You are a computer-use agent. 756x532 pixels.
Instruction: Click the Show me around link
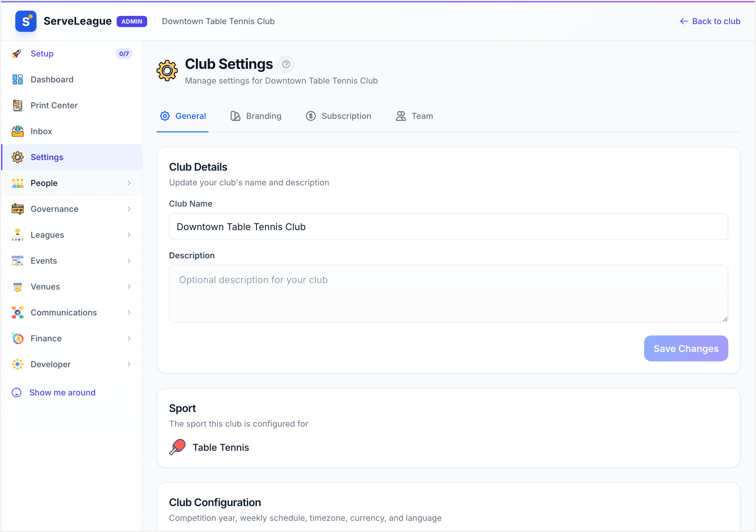[x=53, y=393]
